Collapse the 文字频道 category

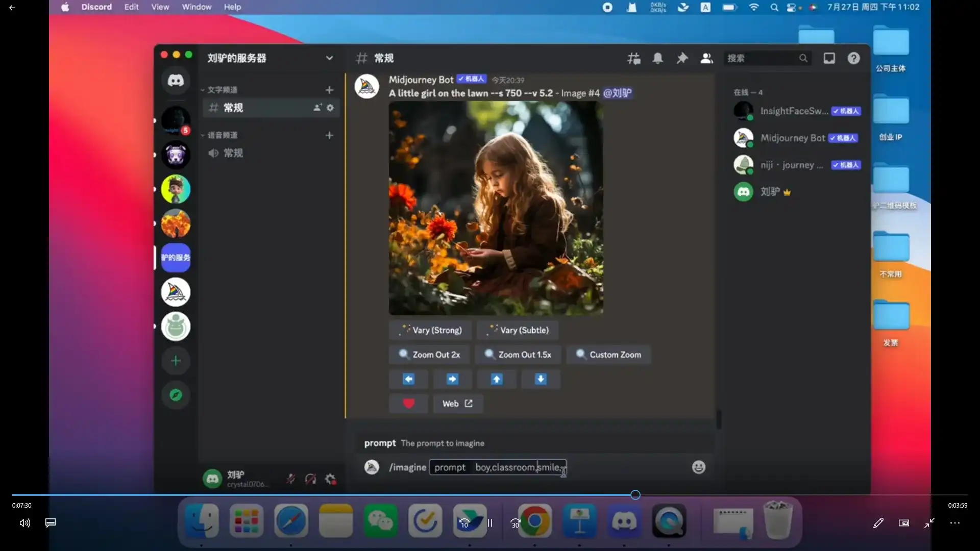point(220,89)
